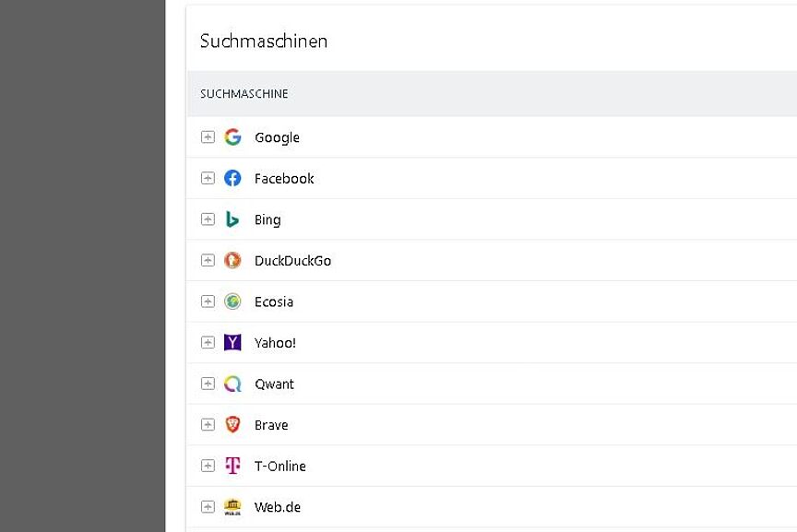Select the Brave entry label
Screen dimensions: 797x532
pyautogui.click(x=271, y=424)
